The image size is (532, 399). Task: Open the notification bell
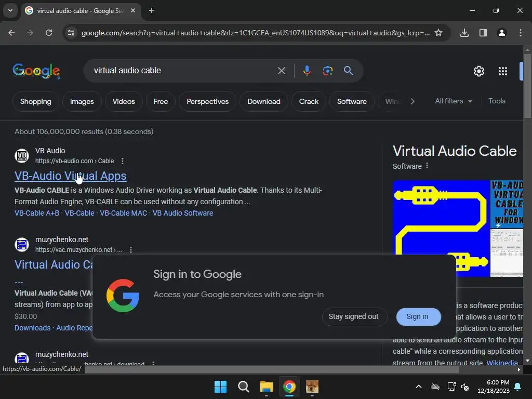click(x=518, y=387)
